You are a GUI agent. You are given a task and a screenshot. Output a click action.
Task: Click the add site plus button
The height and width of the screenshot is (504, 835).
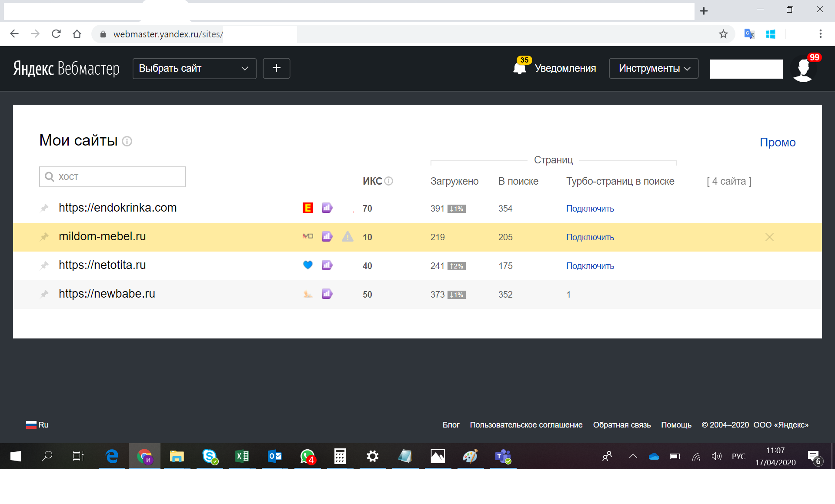(x=276, y=68)
